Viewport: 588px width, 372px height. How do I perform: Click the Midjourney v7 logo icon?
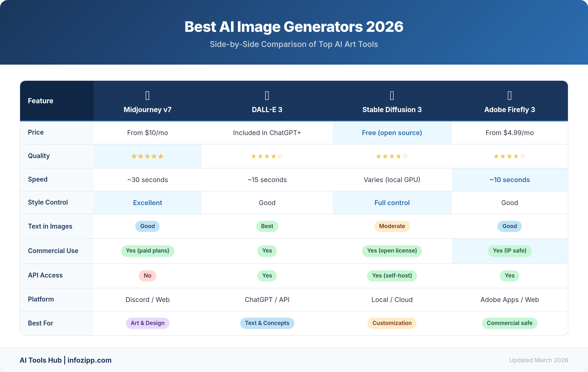pyautogui.click(x=147, y=96)
